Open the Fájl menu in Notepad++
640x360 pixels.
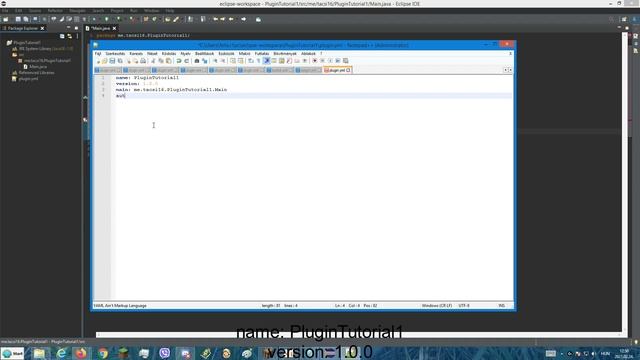[x=98, y=53]
